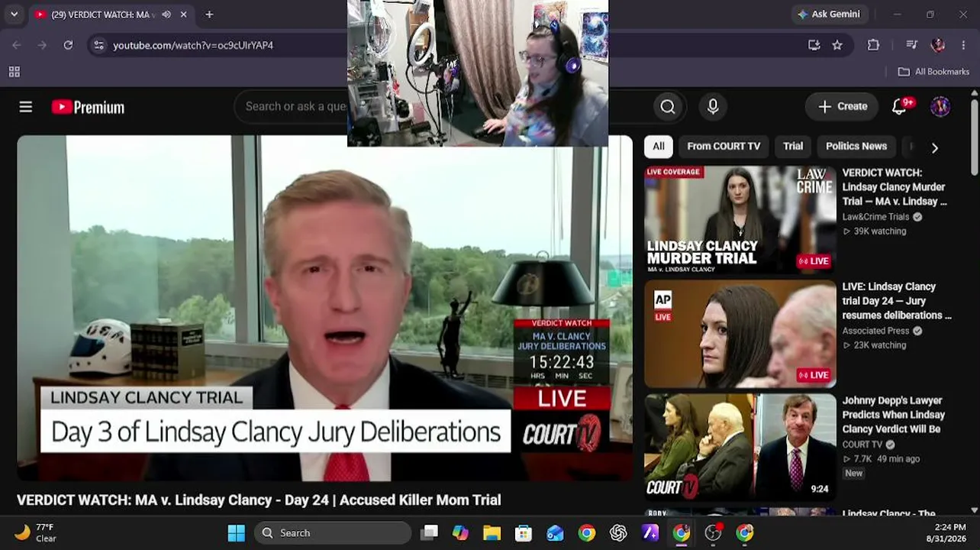Open the Court TV 9:24 video thumbnail
Image resolution: width=980 pixels, height=550 pixels.
[x=740, y=448]
